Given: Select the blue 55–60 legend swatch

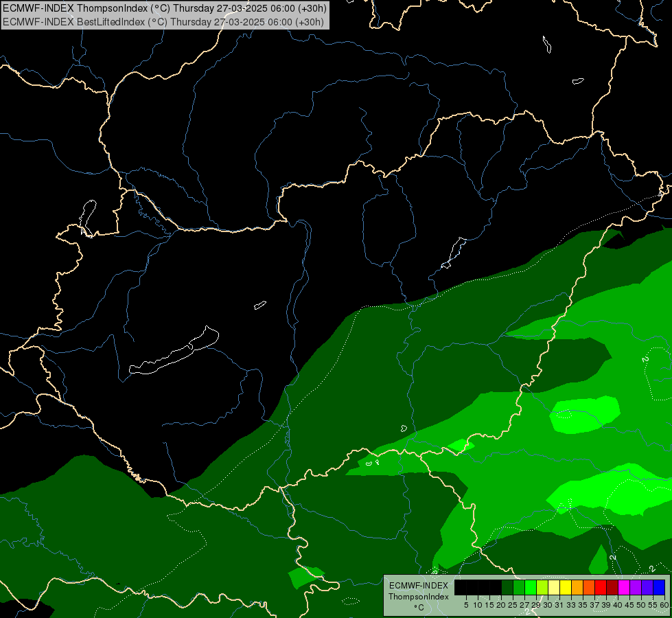Looking at the screenshot, I should point(659,587).
